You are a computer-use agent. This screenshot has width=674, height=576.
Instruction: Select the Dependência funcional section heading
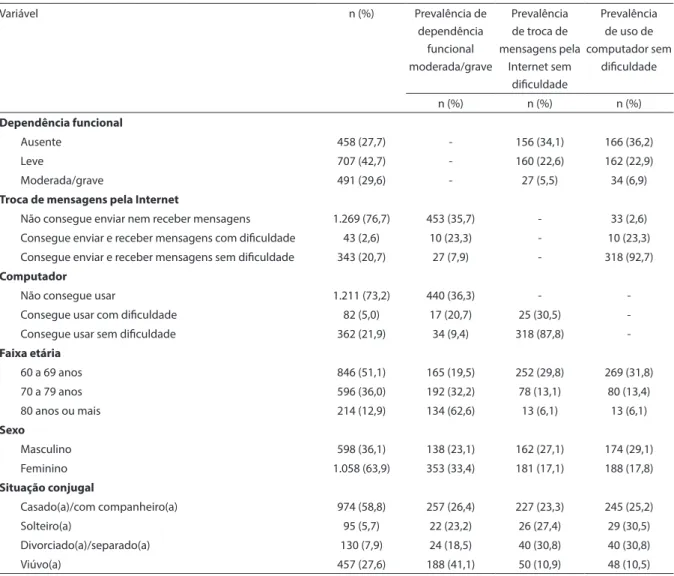point(61,123)
